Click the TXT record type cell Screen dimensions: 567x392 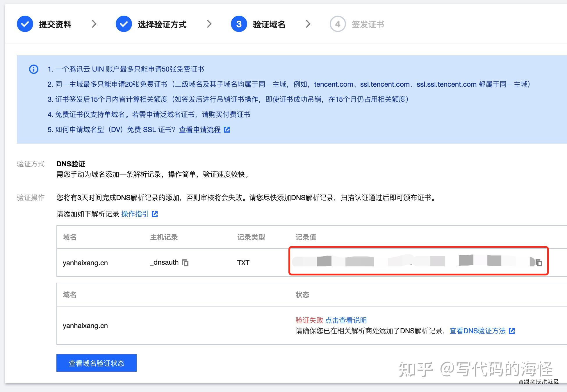243,263
